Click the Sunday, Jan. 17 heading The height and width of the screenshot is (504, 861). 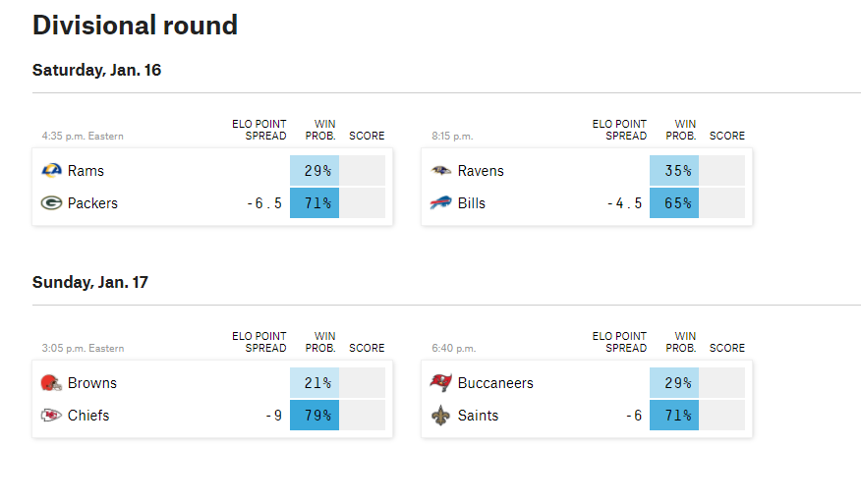point(90,282)
